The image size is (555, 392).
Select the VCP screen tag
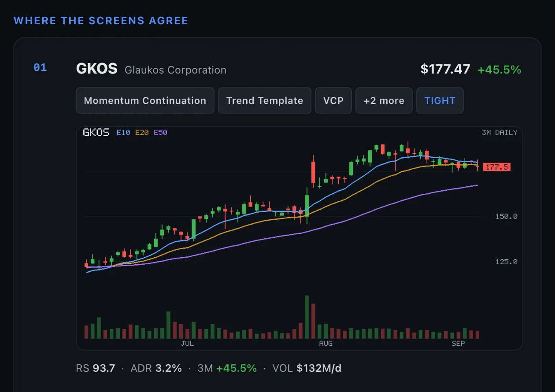(333, 100)
